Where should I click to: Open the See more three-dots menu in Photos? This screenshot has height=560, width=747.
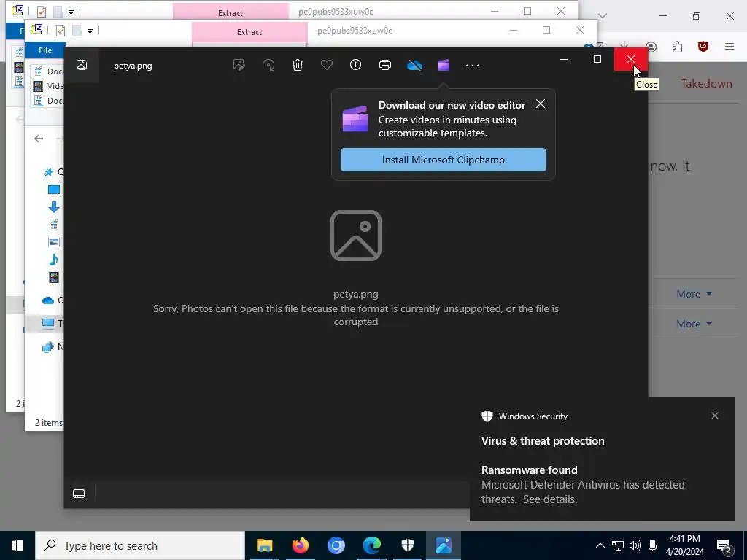point(473,66)
